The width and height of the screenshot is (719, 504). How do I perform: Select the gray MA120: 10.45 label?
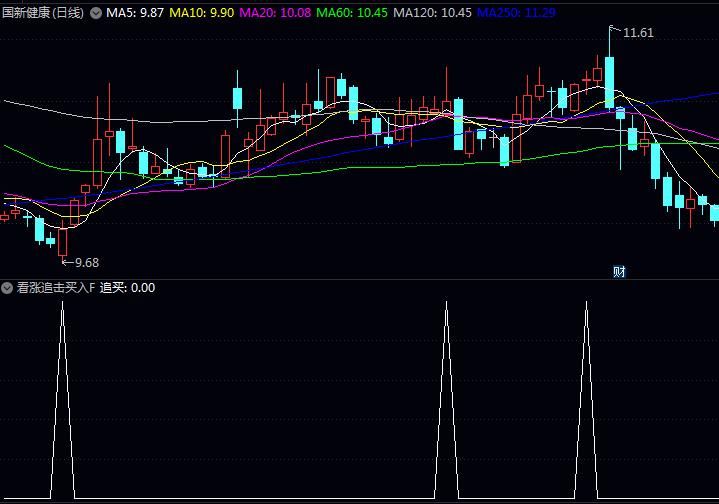point(432,13)
